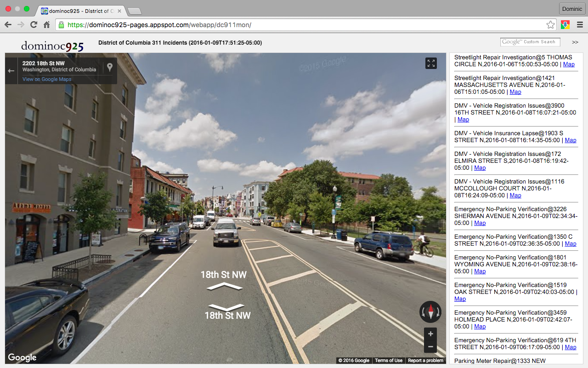Click the colored extension icon in toolbar
Viewport: 588px width, 368px height.
[x=565, y=25]
